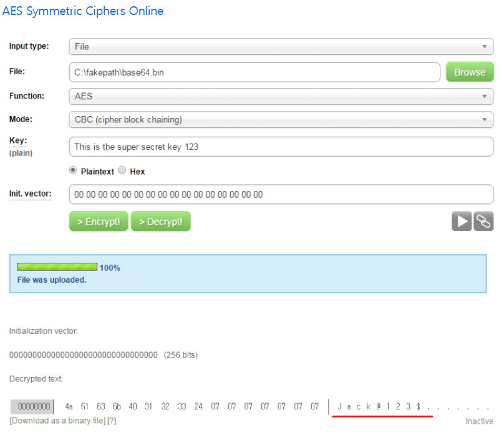
Task: Click the decoded text Jack@123$
Action: click(379, 406)
